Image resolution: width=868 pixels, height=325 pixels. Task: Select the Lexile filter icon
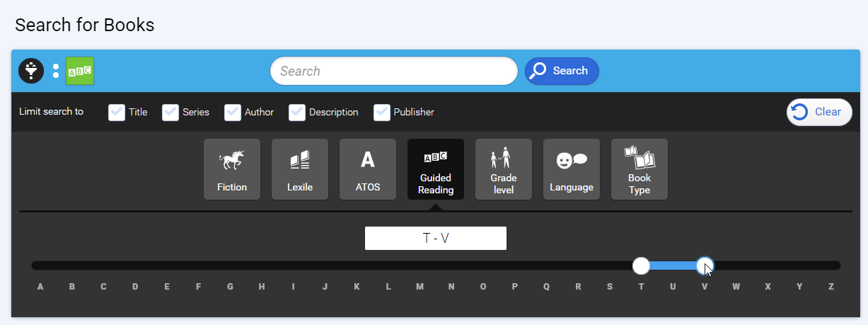[x=300, y=169]
